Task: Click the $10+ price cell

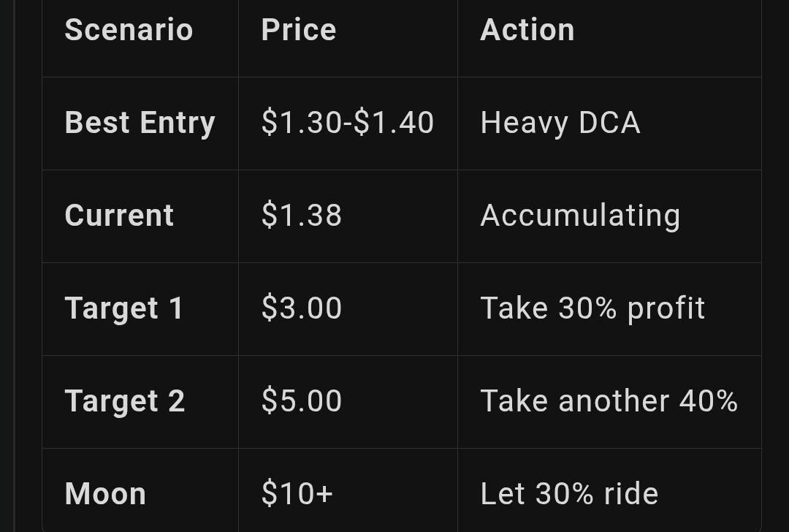Action: click(297, 494)
